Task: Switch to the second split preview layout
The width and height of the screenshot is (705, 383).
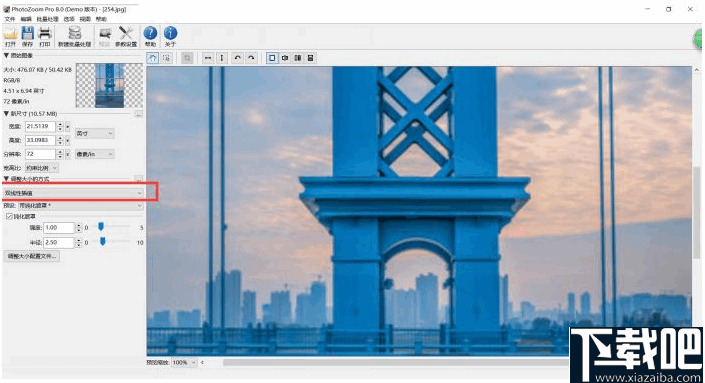Action: coord(285,58)
